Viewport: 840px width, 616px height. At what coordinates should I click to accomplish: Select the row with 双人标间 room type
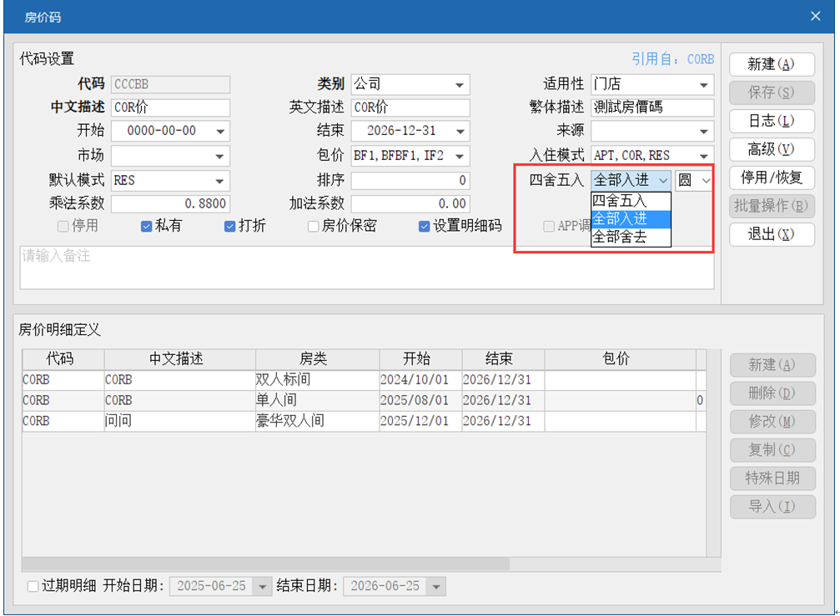[x=365, y=380]
